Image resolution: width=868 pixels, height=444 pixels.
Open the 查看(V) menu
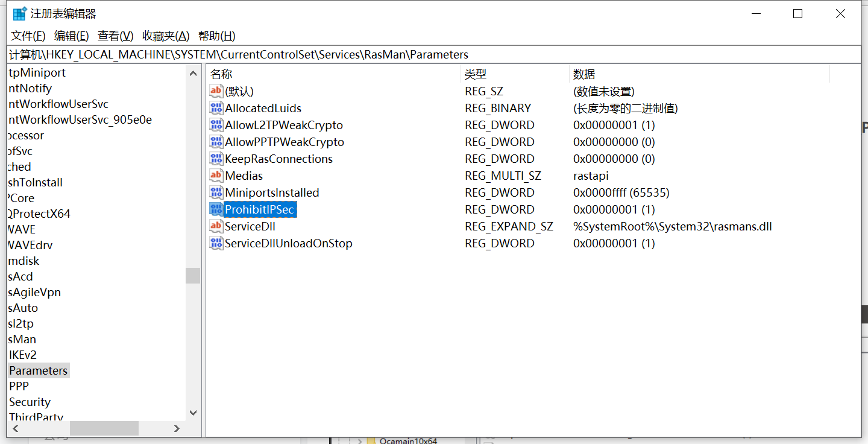pyautogui.click(x=116, y=36)
